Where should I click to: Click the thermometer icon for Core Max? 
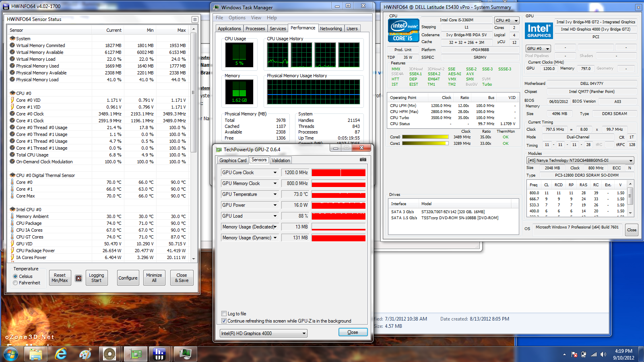pyautogui.click(x=12, y=196)
